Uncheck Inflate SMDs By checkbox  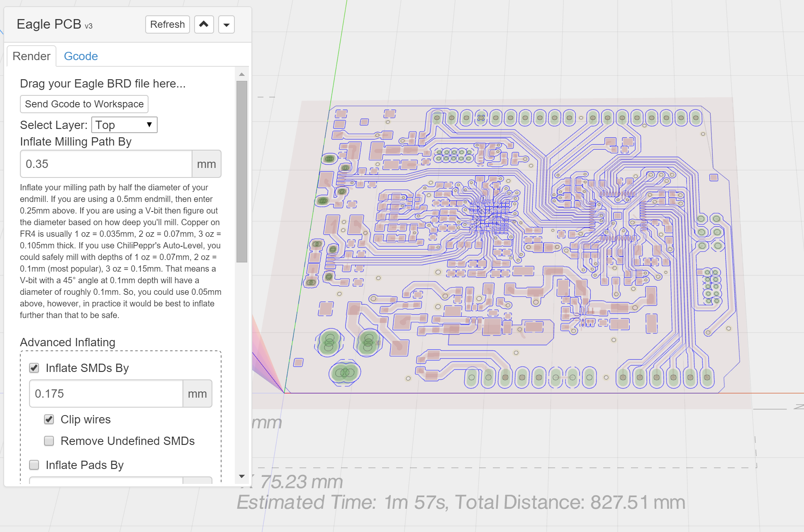point(34,368)
